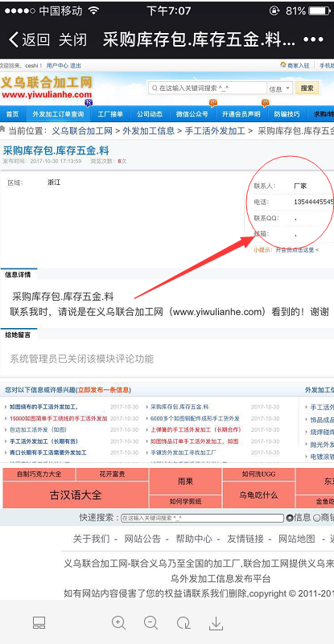Tap the zoom in magnifier icon

click(118, 623)
